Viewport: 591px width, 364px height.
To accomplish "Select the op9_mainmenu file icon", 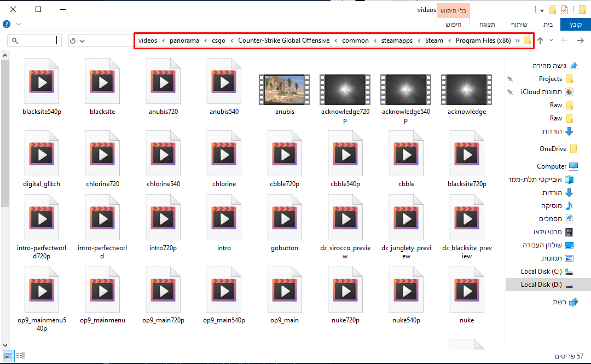I will [102, 290].
